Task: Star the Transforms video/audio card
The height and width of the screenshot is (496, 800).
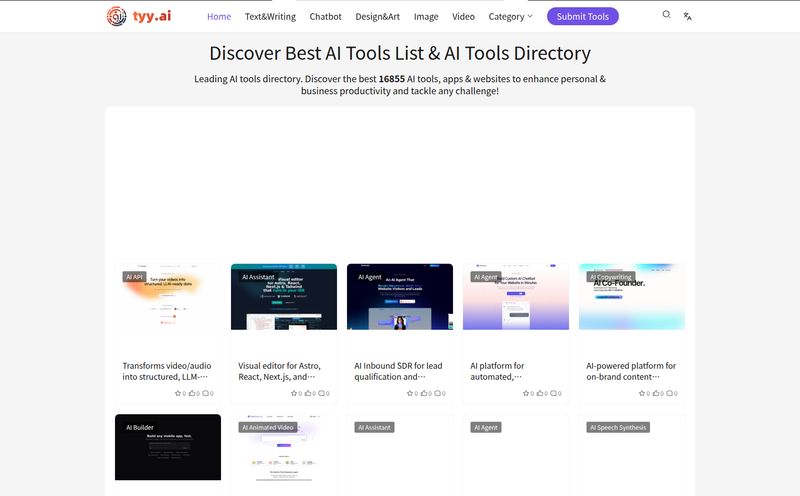Action: pyautogui.click(x=178, y=393)
